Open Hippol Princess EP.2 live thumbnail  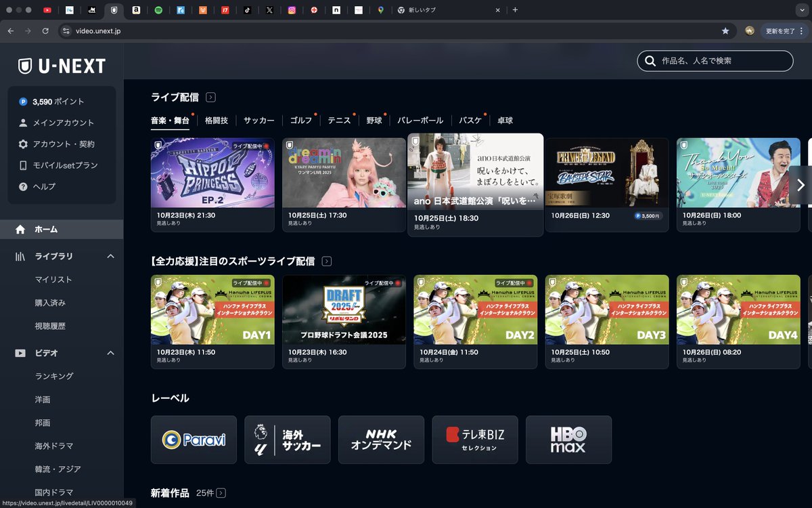click(x=212, y=173)
